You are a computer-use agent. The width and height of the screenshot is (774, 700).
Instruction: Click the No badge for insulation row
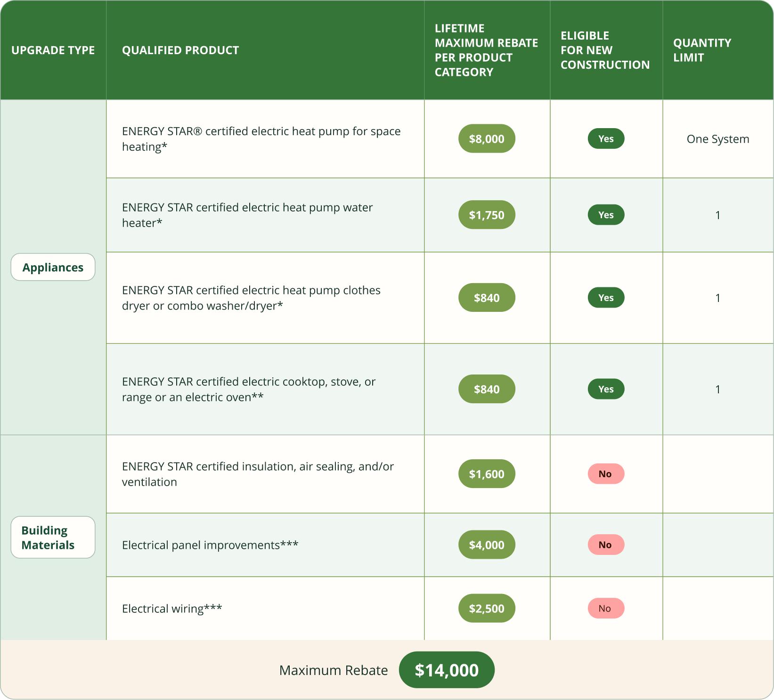point(606,474)
